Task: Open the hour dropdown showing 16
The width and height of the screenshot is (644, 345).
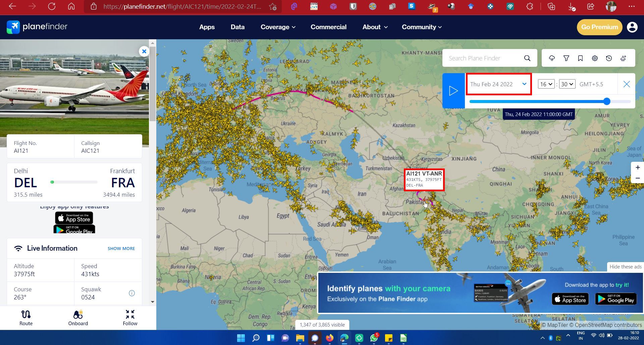Action: [546, 84]
